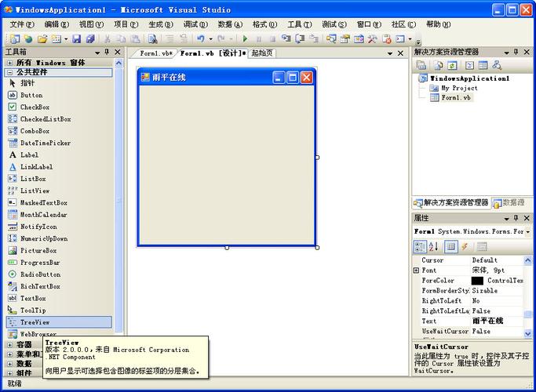Click the Undo toolbar icon
This screenshot has height=392, width=536.
(201, 38)
